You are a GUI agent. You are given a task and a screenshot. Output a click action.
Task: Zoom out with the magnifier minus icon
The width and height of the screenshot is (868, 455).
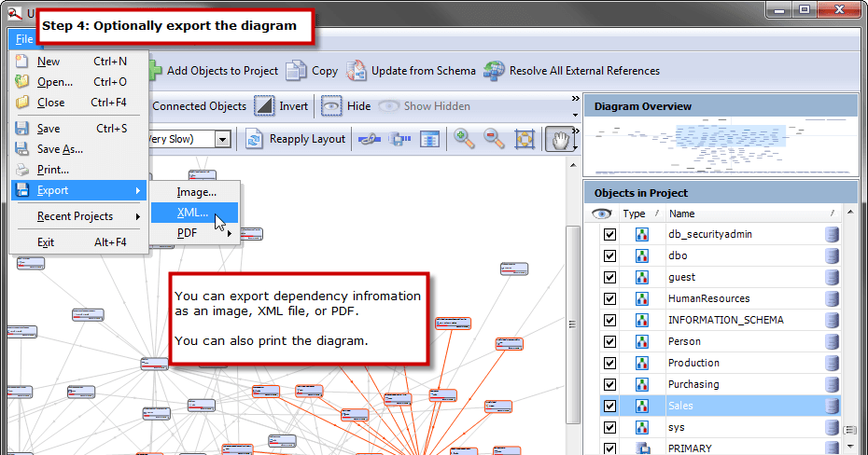tap(494, 139)
